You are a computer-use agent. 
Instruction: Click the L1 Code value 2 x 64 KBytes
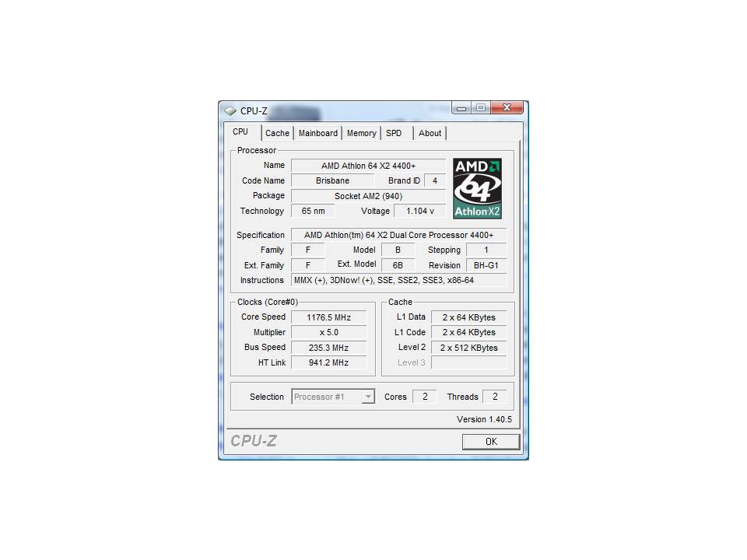pos(468,332)
